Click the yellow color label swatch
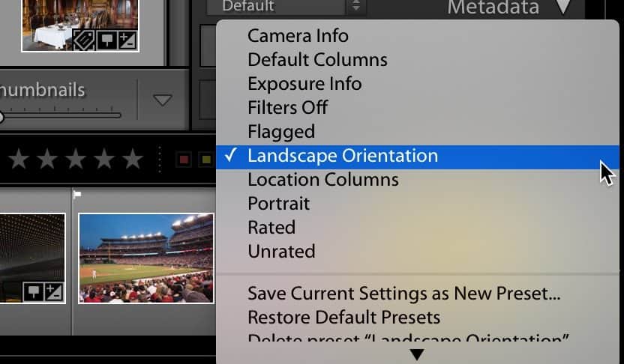The height and width of the screenshot is (364, 624). [x=206, y=160]
